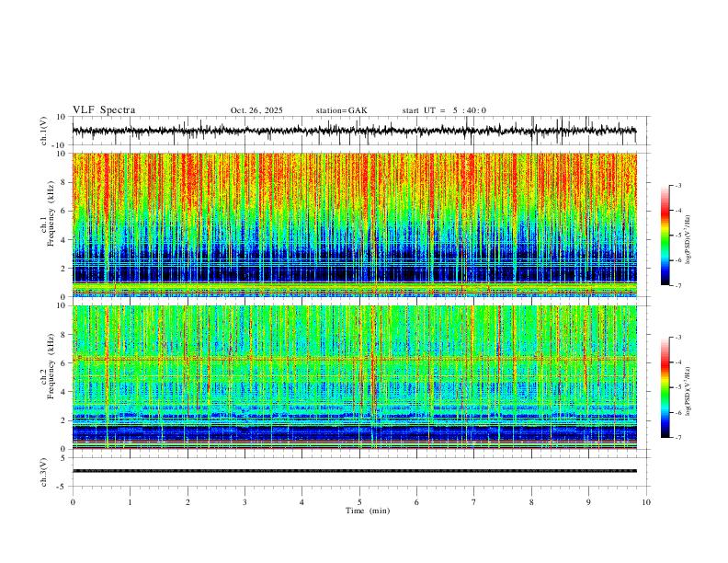Click the "8" kHz tick on ch.1 frequency axis

[x=64, y=182]
